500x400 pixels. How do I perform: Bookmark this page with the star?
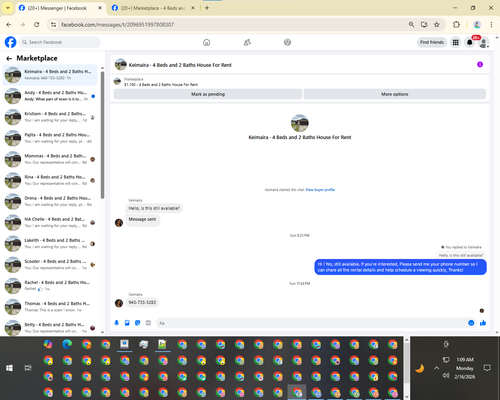437,25
